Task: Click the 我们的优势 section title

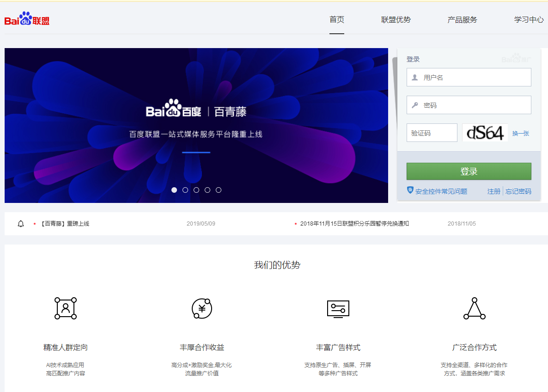Action: coord(277,265)
